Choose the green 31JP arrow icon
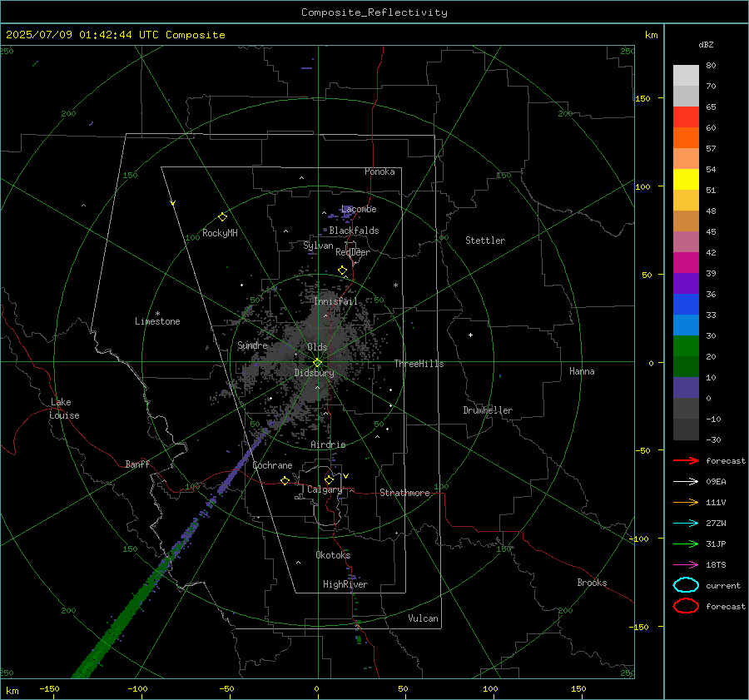749x700 pixels. click(x=686, y=544)
